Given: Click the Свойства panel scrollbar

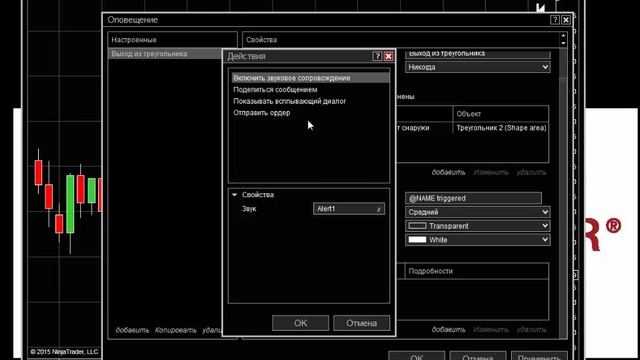Looking at the screenshot, I should (x=563, y=194).
